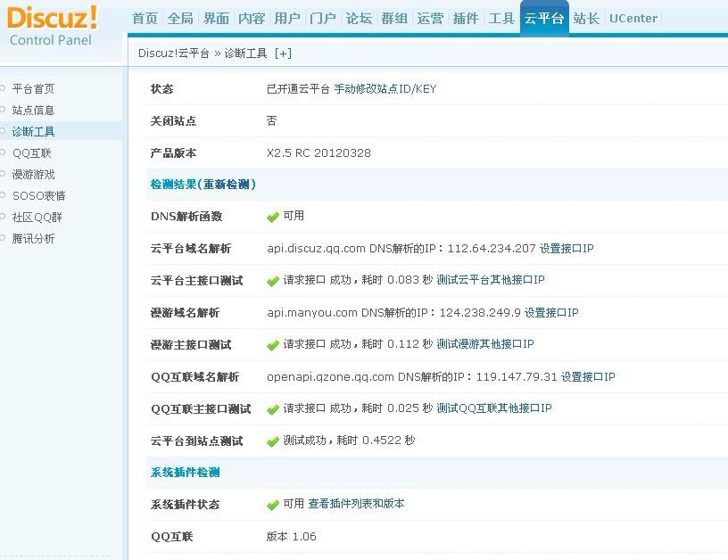This screenshot has height=560, width=728.
Task: Open 社区QQ群 in the sidebar
Action: pos(37,217)
